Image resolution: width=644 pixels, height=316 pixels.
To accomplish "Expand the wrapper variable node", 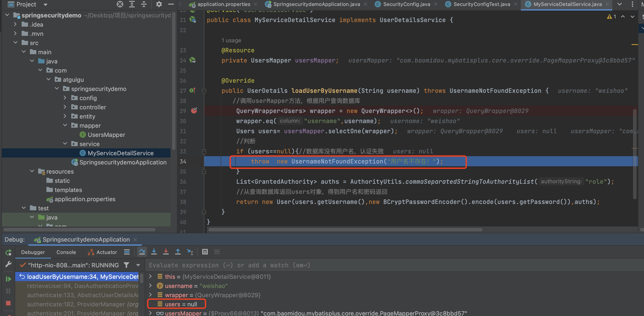I will click(151, 295).
